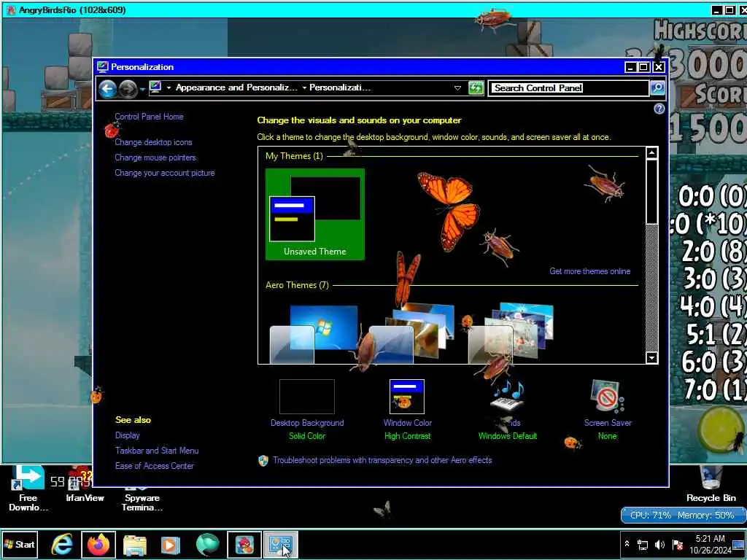Open Windows Media Player taskbar icon

click(x=171, y=545)
